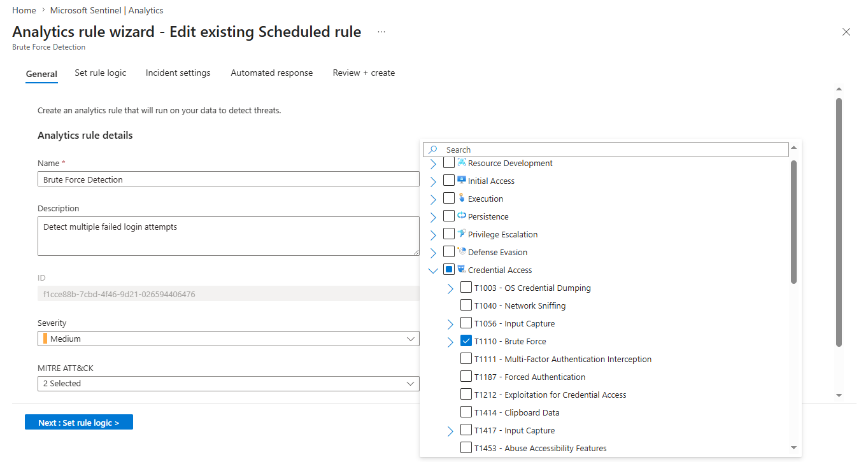Click the Initial Access tactic icon

click(x=462, y=180)
